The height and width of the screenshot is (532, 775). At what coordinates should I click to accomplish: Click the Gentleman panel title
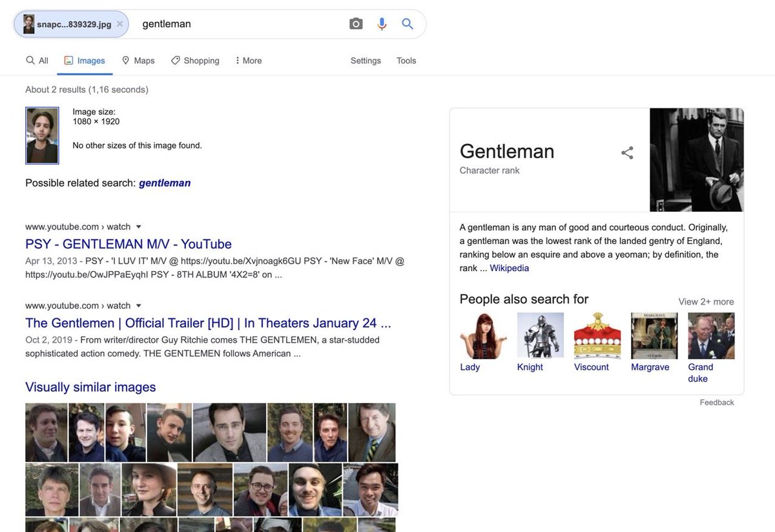point(507,151)
